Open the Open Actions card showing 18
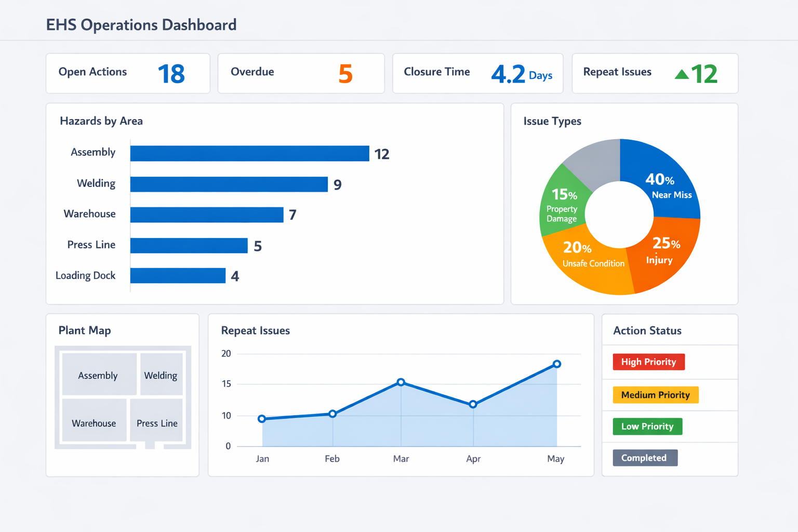The width and height of the screenshot is (798, 532). pyautogui.click(x=128, y=73)
